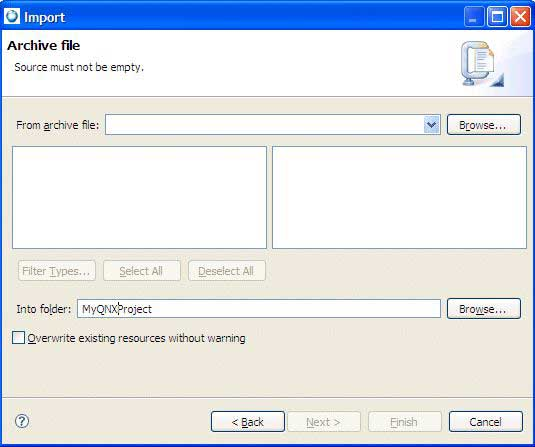Browse for the source archive file

click(484, 125)
